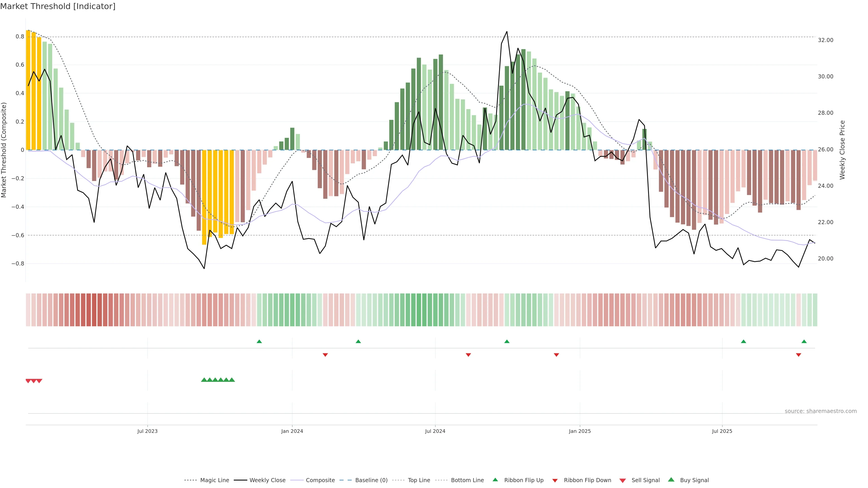868x488 pixels.
Task: Click the last ribbon flip up marker at right
Action: pos(804,342)
